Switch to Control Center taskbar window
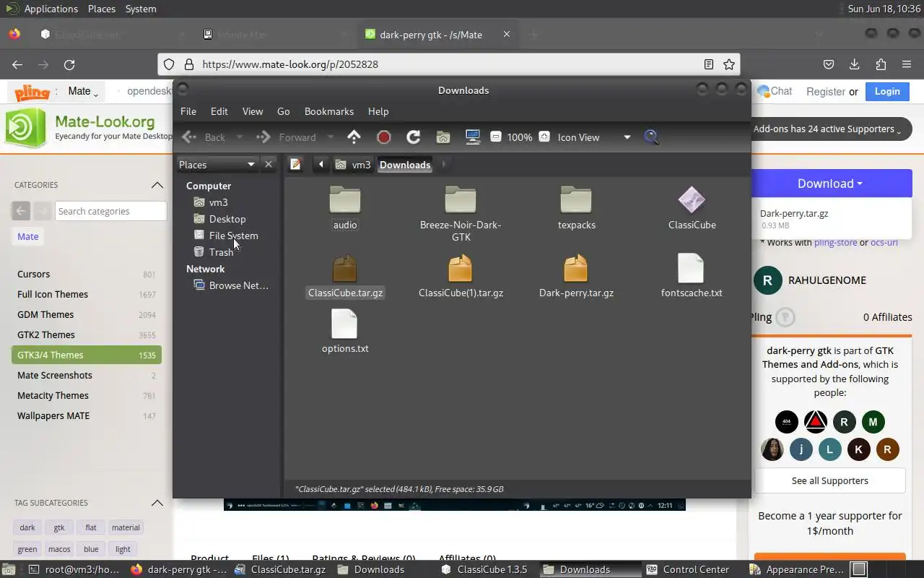Screen dimensions: 924x578 688,569
